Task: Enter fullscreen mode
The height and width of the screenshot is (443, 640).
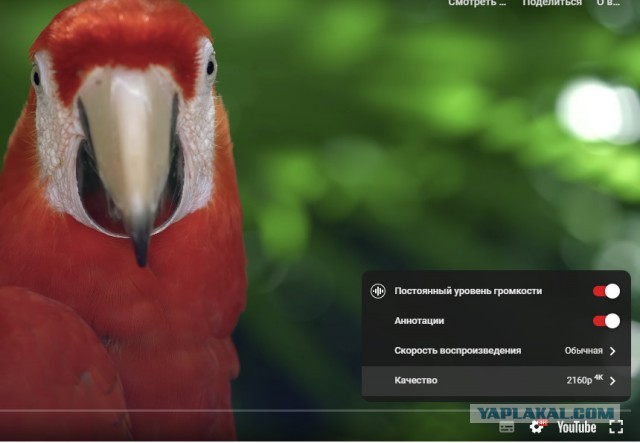Action: (x=616, y=427)
